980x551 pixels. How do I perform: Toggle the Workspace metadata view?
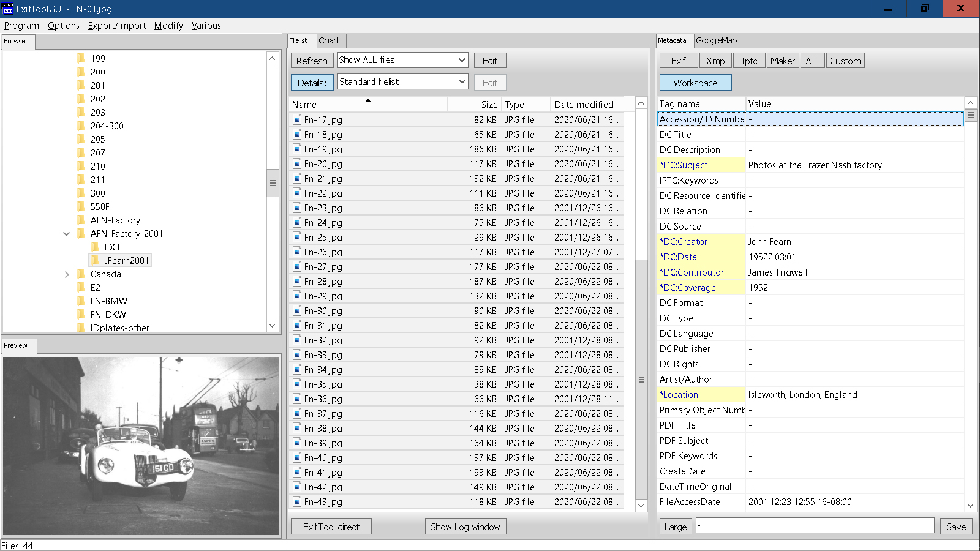click(695, 83)
